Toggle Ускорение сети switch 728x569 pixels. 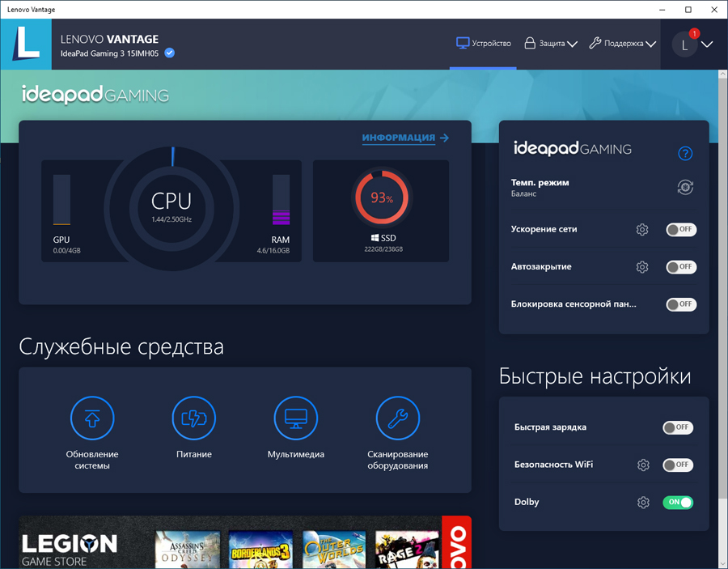(681, 229)
